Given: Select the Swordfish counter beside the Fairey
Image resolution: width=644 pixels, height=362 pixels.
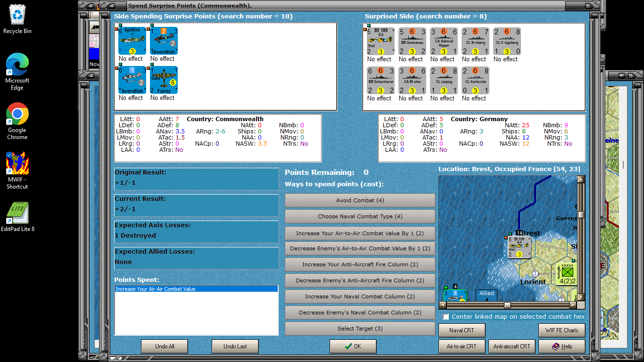Looking at the screenshot, I should pyautogui.click(x=132, y=80).
